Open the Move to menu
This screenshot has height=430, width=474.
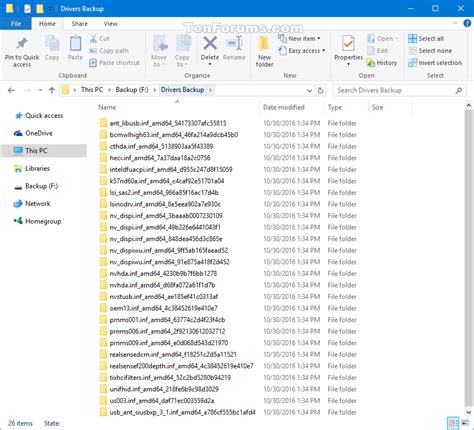tap(159, 51)
